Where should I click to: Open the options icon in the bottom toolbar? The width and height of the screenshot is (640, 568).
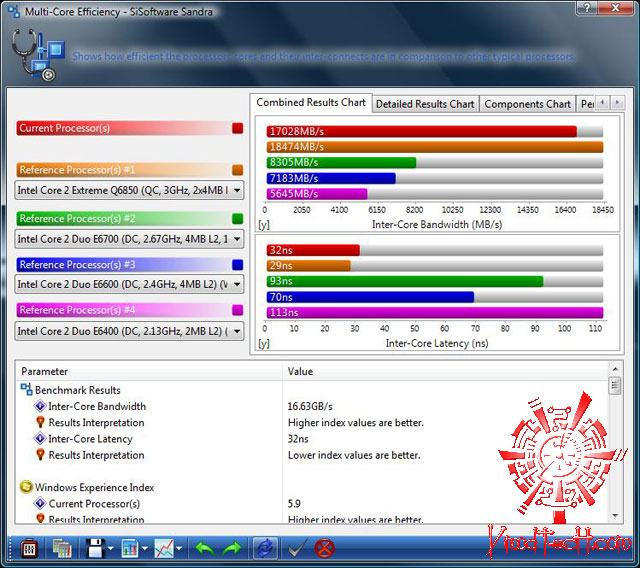pos(29,548)
